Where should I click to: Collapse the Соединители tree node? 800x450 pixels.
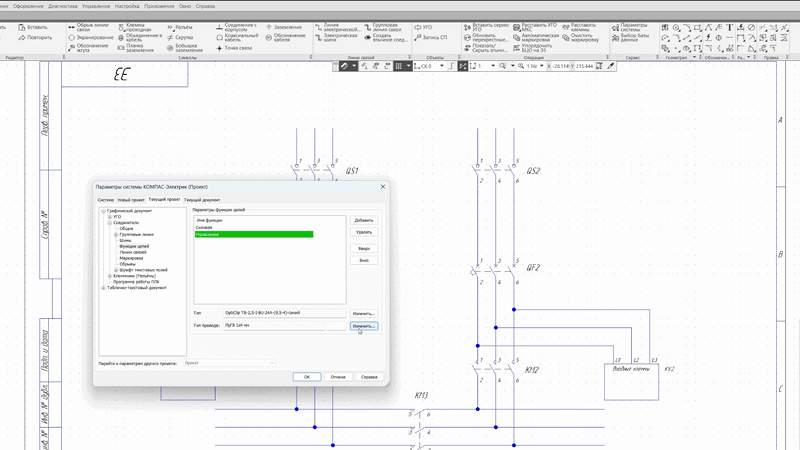pyautogui.click(x=110, y=223)
